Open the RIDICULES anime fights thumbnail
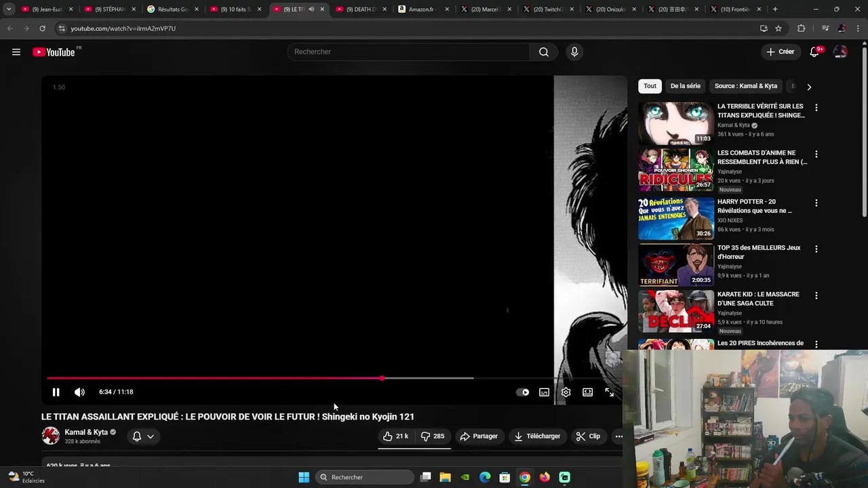868x488 pixels. 675,170
